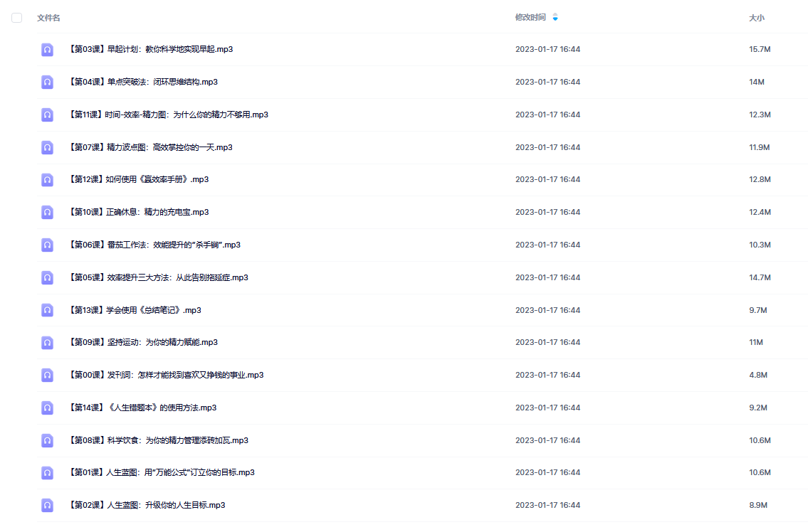This screenshot has height=532, width=808.
Task: Click headphone icon for 第11课 file
Action: tap(47, 115)
